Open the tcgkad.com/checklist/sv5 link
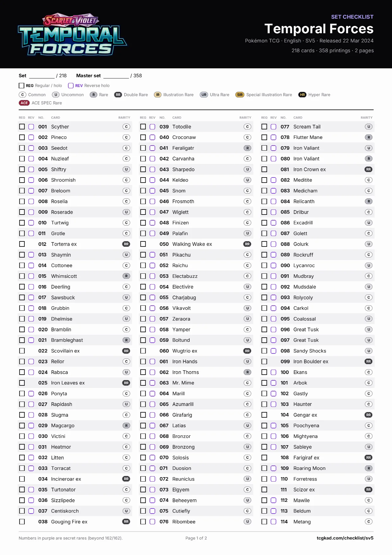The image size is (392, 555). [x=345, y=538]
